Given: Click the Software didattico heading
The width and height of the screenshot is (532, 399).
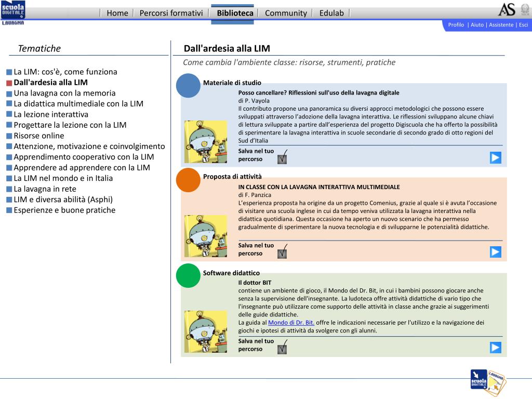Looking at the screenshot, I should pyautogui.click(x=231, y=273).
